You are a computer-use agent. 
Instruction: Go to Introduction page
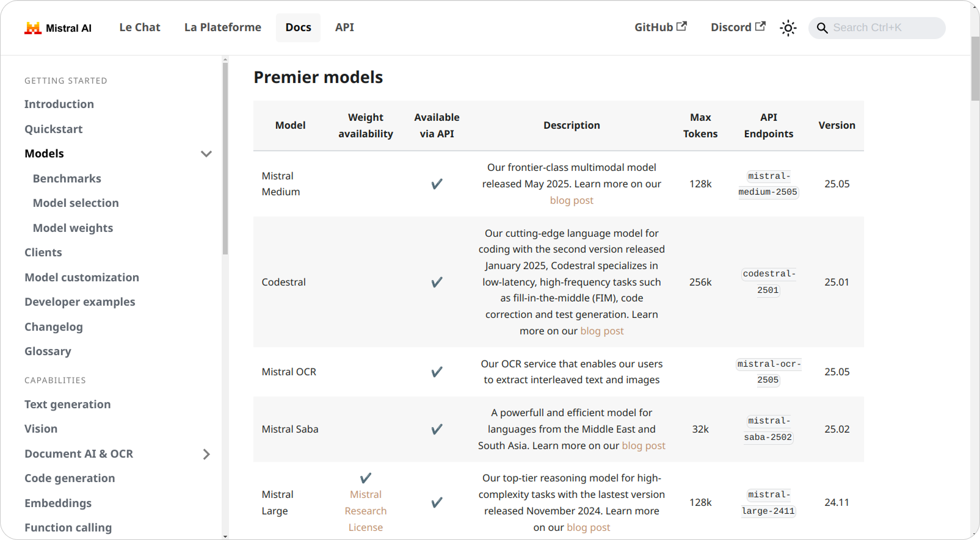[59, 104]
